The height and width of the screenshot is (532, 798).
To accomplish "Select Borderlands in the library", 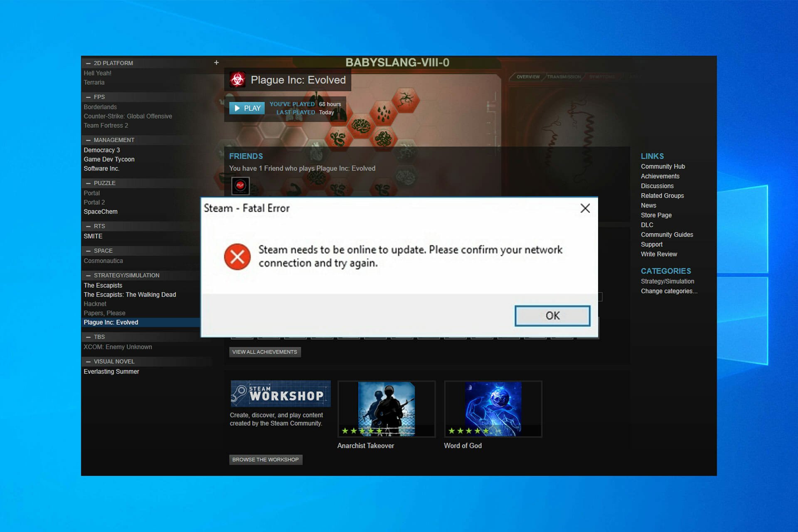I will click(x=100, y=107).
